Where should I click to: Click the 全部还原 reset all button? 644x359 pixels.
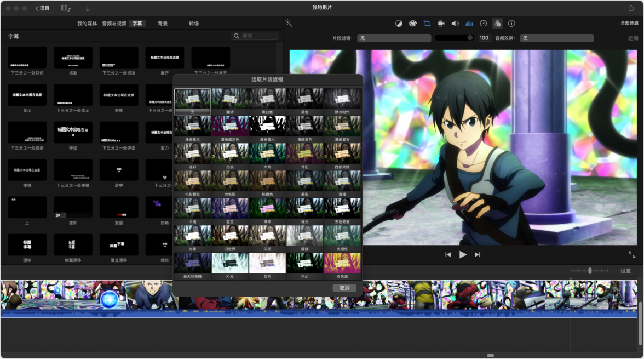point(629,24)
